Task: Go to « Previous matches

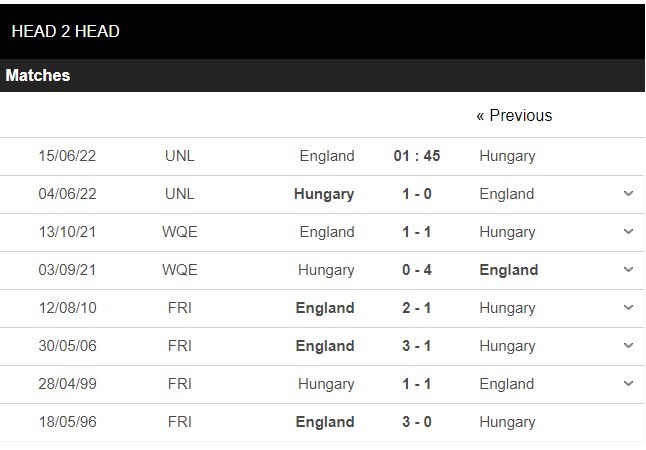Action: [x=514, y=116]
